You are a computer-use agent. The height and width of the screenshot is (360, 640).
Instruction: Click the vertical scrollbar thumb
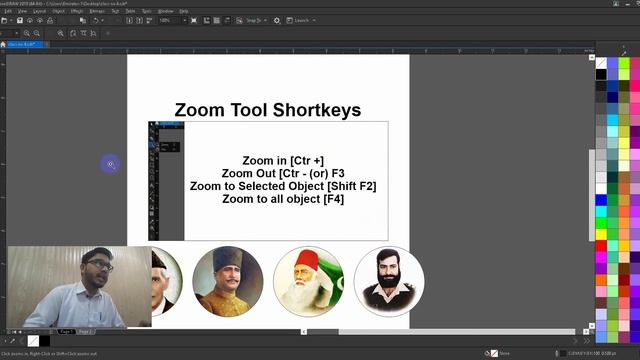pyautogui.click(x=592, y=195)
